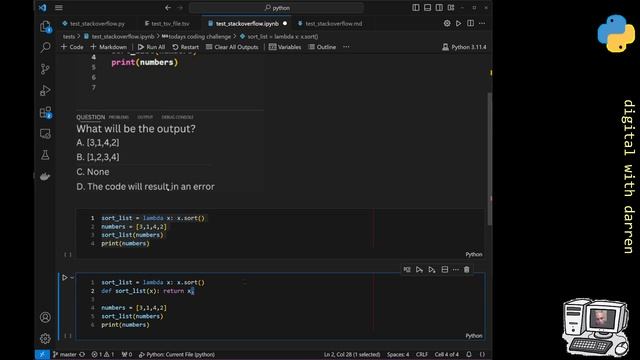The image size is (640, 360).
Task: Split the cell from cell toolbar
Action: click(x=444, y=269)
